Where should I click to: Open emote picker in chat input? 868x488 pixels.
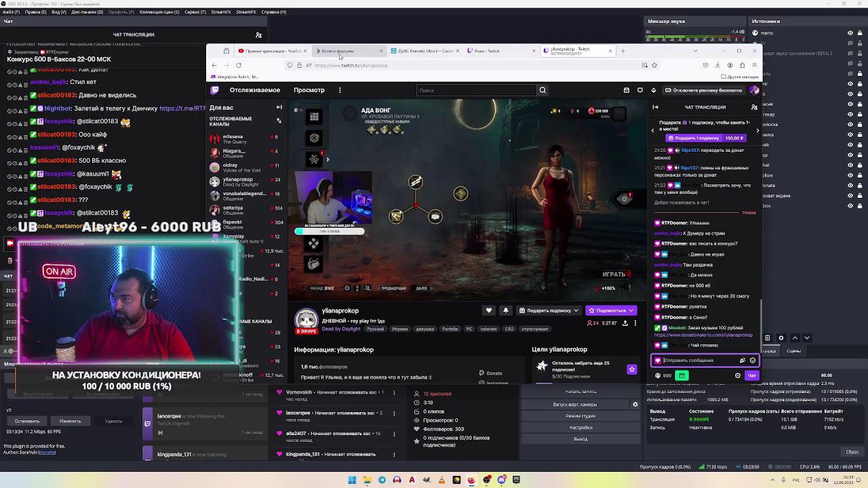(753, 361)
